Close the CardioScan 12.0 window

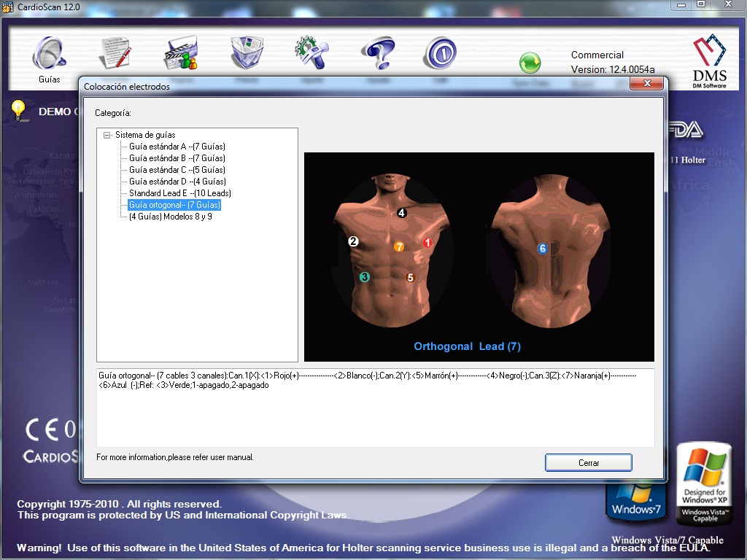[728, 5]
